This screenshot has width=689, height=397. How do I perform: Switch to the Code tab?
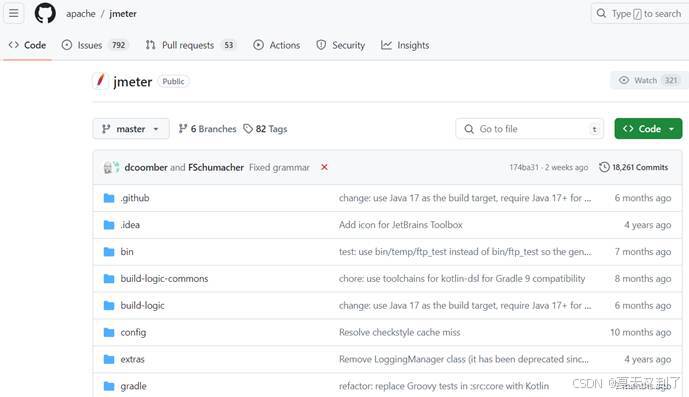tap(27, 45)
